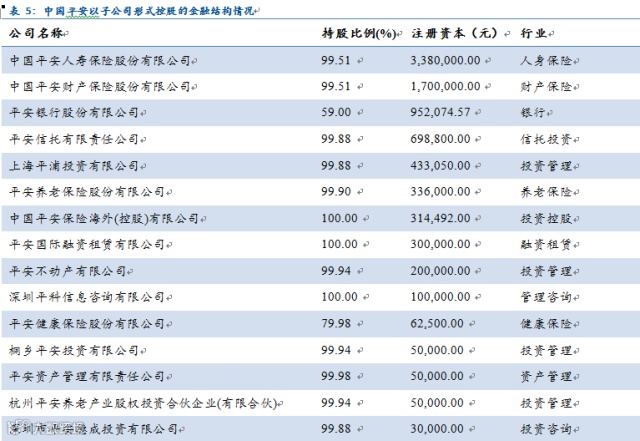Click company name 深圳平科信息咨询有限公司
Screen dimensions: 640x441
[x=87, y=297]
